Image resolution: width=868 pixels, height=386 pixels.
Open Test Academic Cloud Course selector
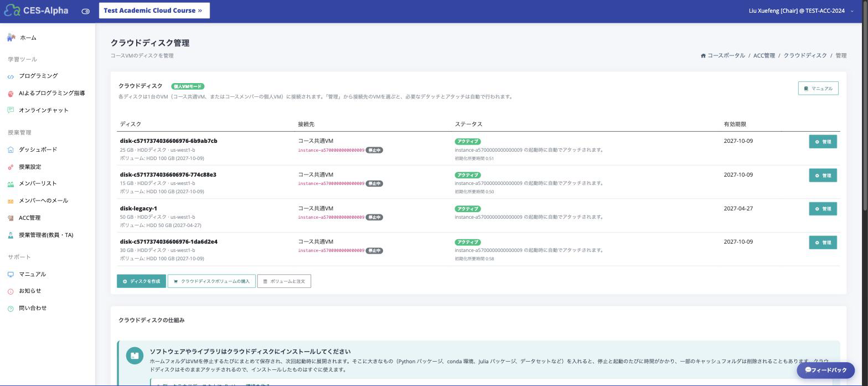click(x=154, y=11)
